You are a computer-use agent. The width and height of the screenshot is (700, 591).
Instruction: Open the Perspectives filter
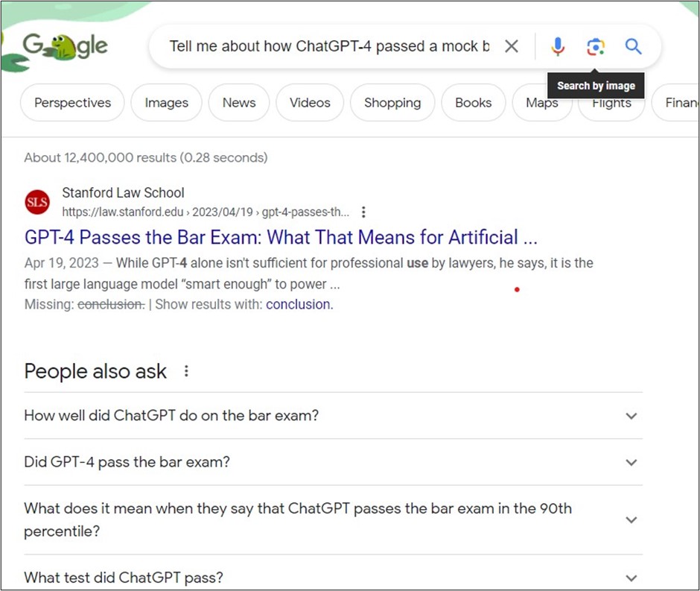click(72, 103)
